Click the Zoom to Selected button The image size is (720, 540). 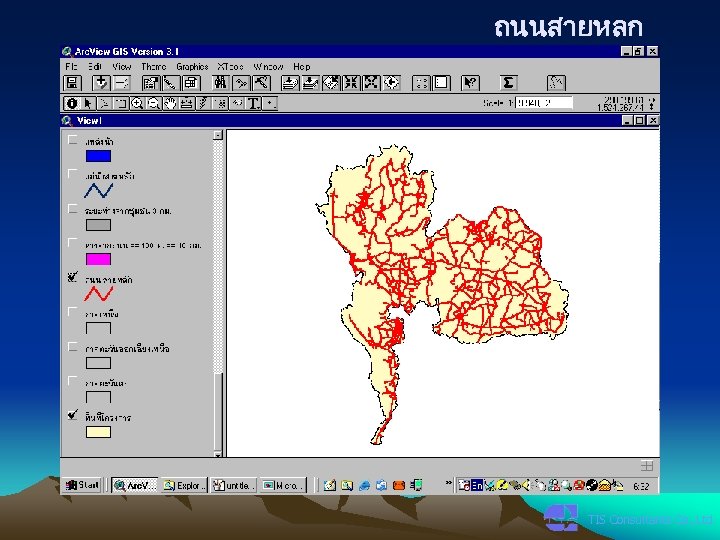pyautogui.click(x=331, y=83)
